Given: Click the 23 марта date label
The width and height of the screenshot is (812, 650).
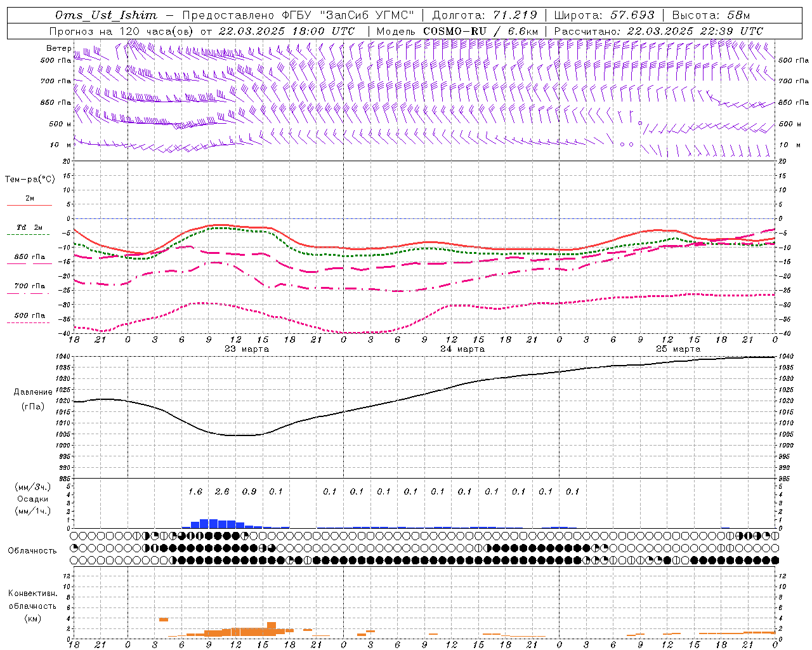Looking at the screenshot, I should [x=247, y=348].
